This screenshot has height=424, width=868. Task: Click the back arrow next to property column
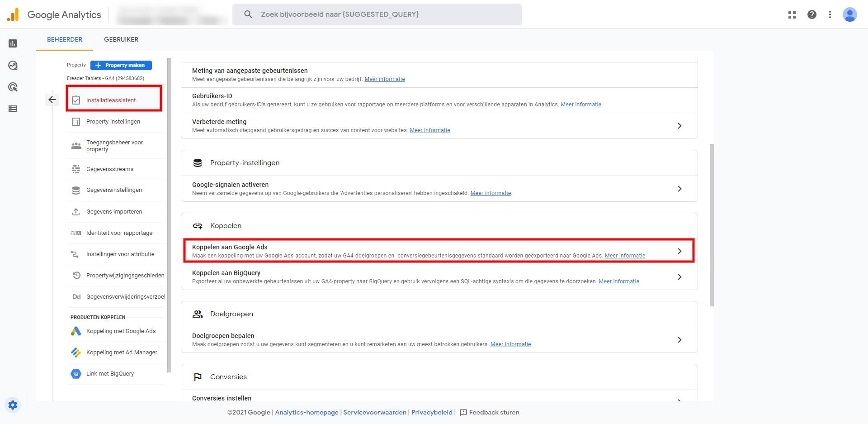(52, 100)
